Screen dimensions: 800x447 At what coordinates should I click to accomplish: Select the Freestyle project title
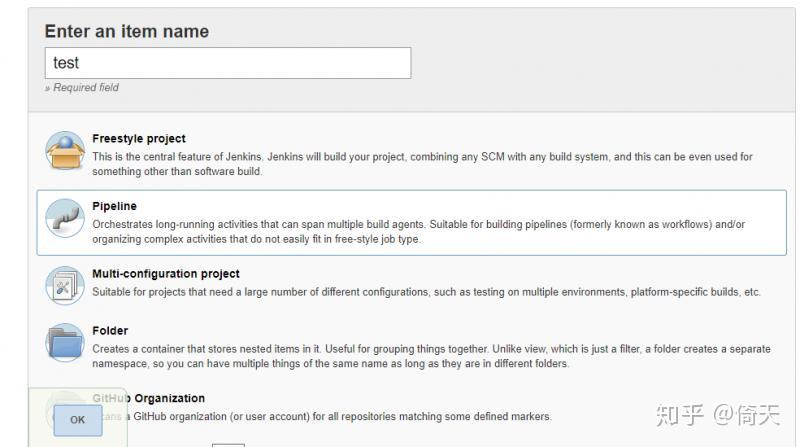139,139
